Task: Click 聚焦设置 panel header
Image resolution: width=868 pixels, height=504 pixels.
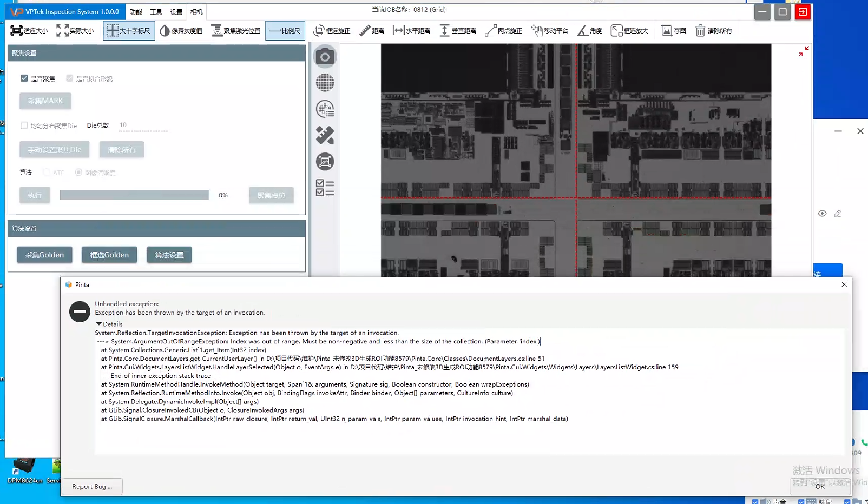Action: point(156,53)
